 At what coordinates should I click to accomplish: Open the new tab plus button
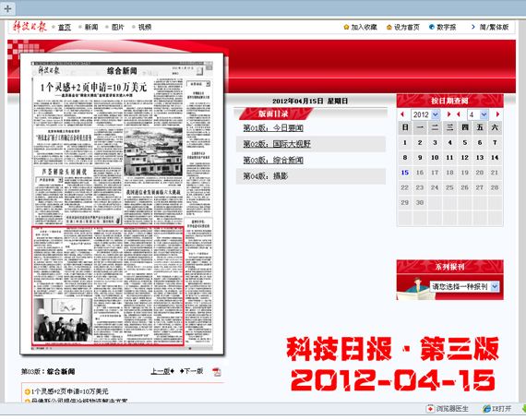point(7,8)
